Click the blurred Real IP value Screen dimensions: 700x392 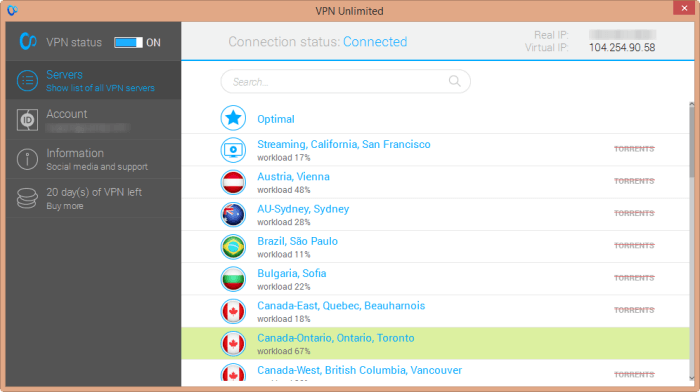(x=622, y=34)
